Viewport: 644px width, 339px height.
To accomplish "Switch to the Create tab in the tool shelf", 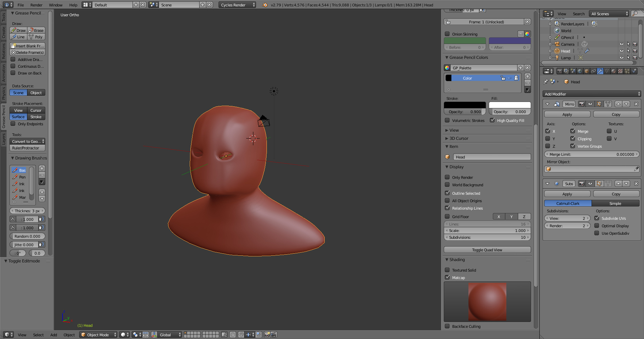I will tap(4, 33).
